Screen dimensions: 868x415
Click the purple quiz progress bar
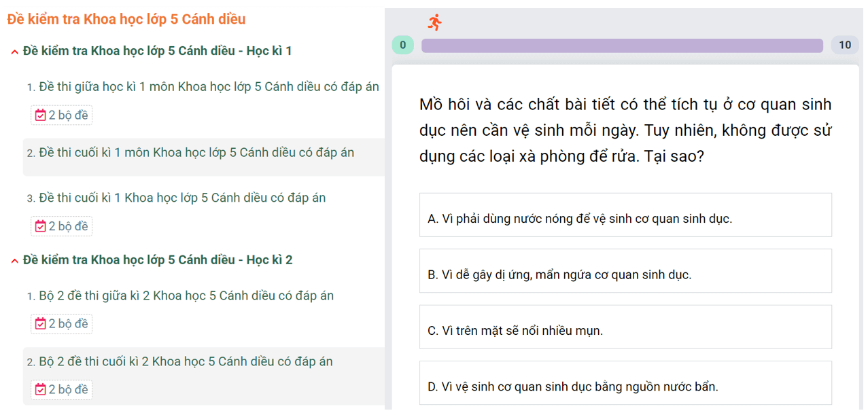pos(621,46)
